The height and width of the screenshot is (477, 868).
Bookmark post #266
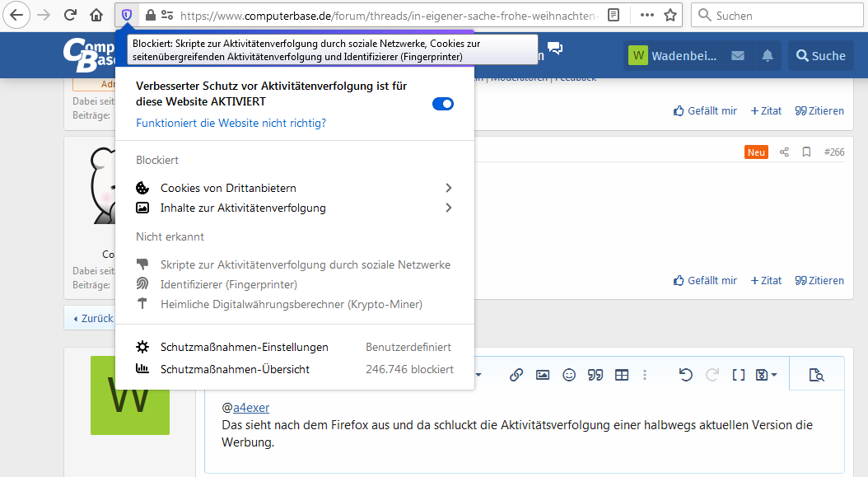tap(805, 152)
